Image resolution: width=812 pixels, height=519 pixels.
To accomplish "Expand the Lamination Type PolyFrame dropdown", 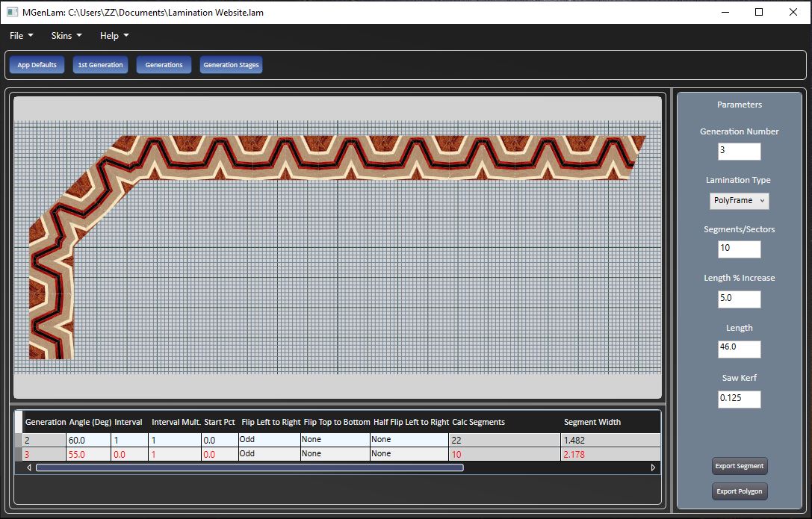I will point(739,200).
